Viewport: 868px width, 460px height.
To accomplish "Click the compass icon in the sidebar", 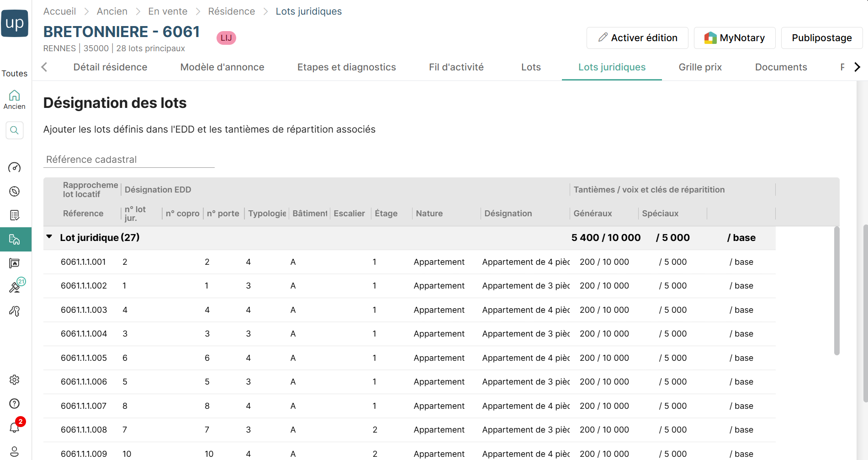I will point(15,191).
